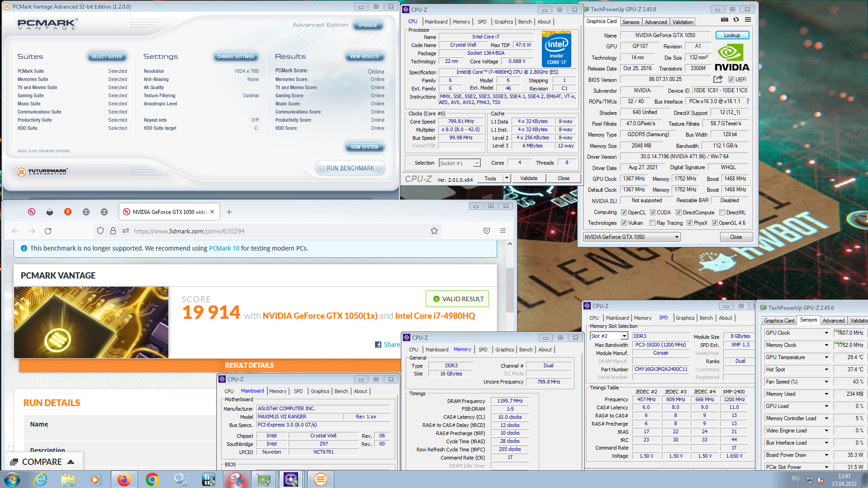Click the VIEW SYSTEM button
868x488 pixels.
click(x=365, y=147)
